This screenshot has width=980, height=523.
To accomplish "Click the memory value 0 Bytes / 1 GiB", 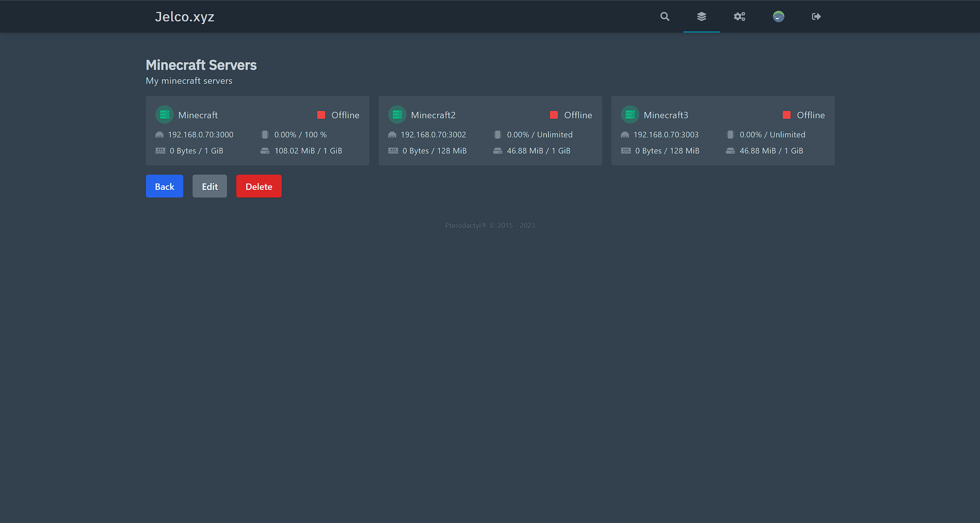I will (x=196, y=151).
